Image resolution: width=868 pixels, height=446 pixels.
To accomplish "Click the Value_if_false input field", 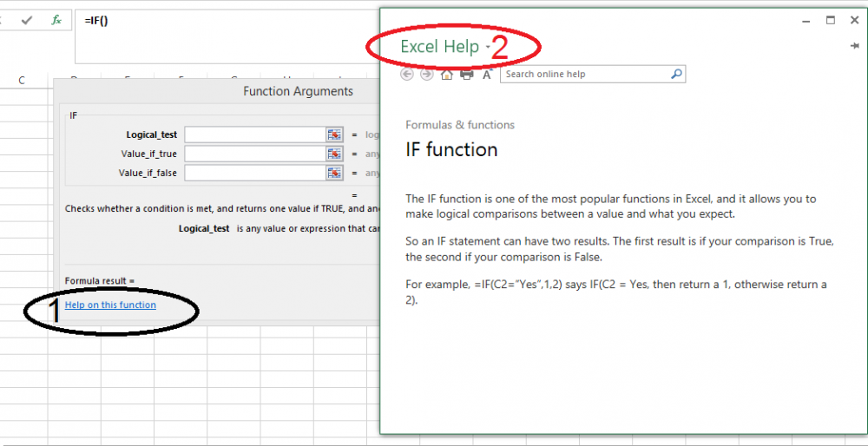I will coord(254,174).
